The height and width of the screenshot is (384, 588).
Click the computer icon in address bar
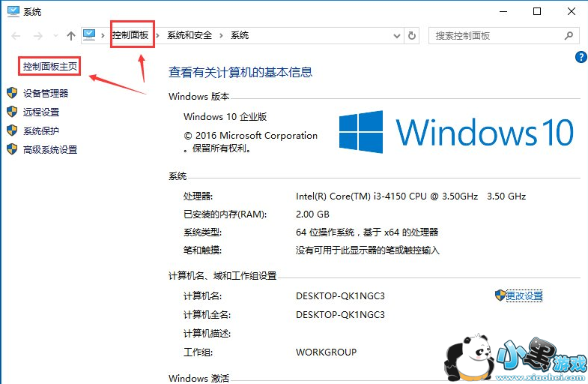coord(89,35)
